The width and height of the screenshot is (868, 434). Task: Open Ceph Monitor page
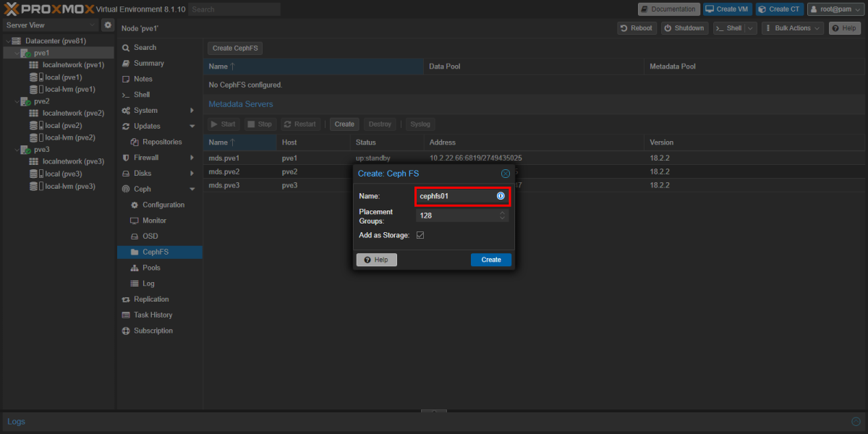coord(159,221)
